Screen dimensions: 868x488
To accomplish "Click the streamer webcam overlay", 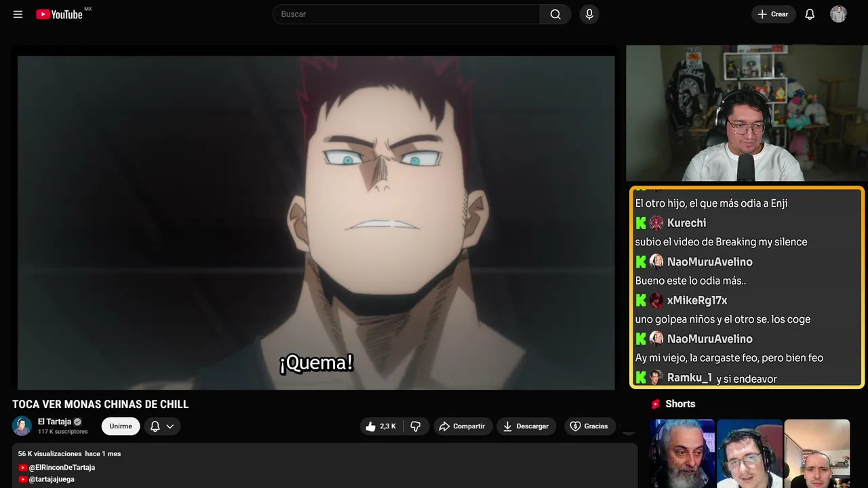I will click(x=747, y=113).
